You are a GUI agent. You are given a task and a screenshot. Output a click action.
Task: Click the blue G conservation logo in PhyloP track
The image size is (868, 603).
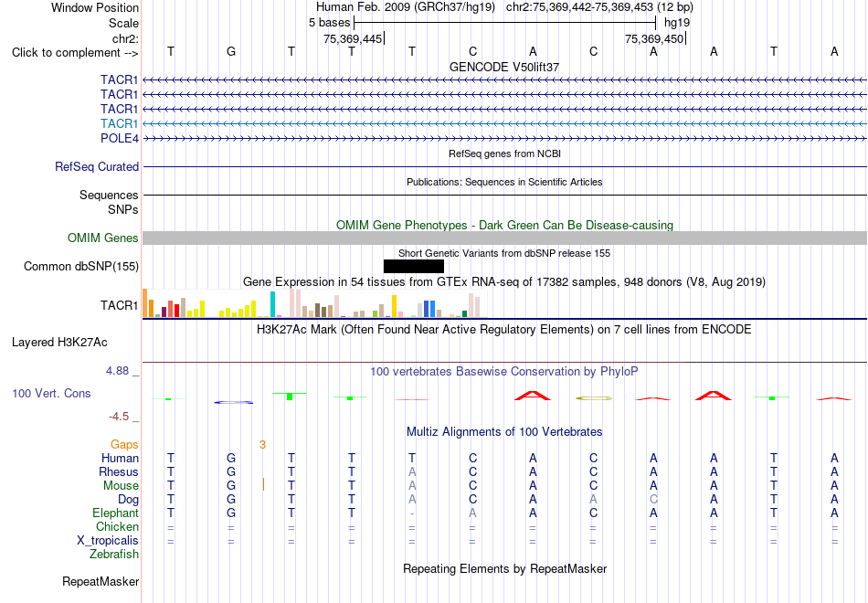coord(234,402)
